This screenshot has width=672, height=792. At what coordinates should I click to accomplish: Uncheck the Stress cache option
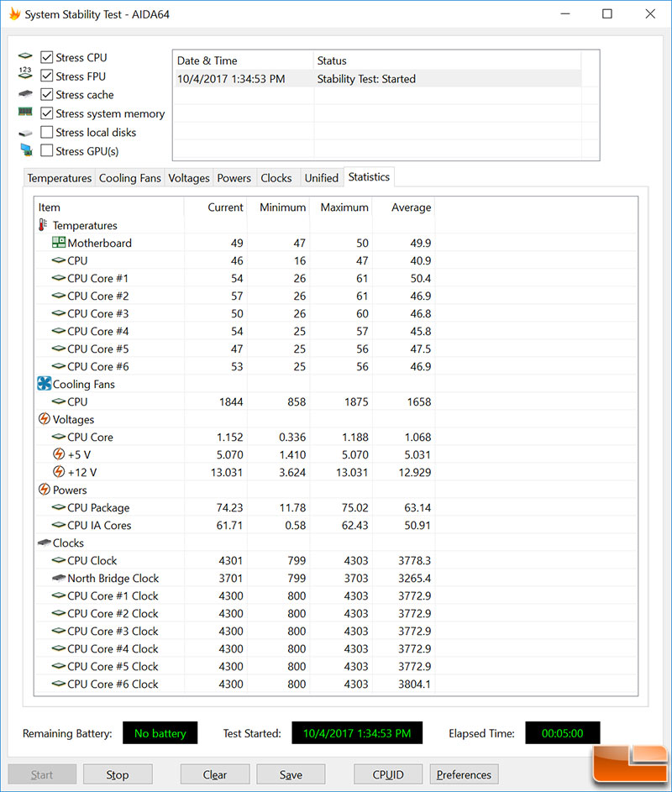46,94
